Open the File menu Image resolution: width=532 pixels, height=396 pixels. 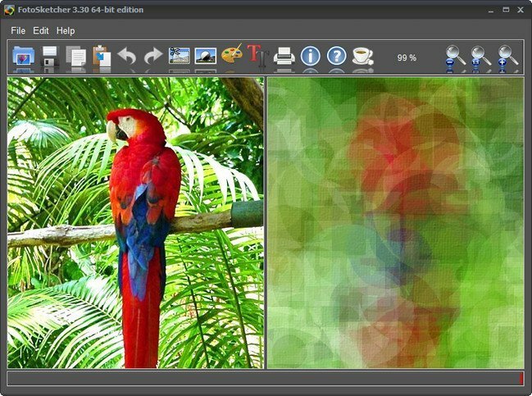click(18, 30)
